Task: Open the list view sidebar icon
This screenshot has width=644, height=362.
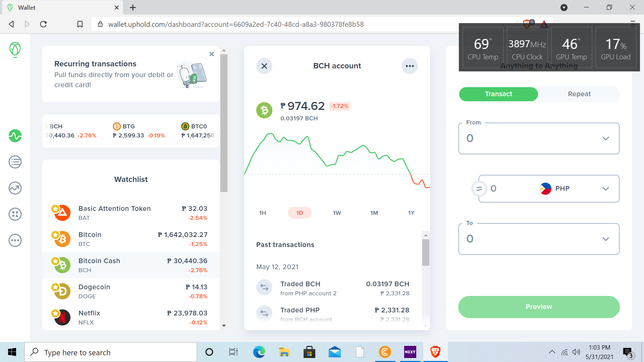Action: click(15, 162)
